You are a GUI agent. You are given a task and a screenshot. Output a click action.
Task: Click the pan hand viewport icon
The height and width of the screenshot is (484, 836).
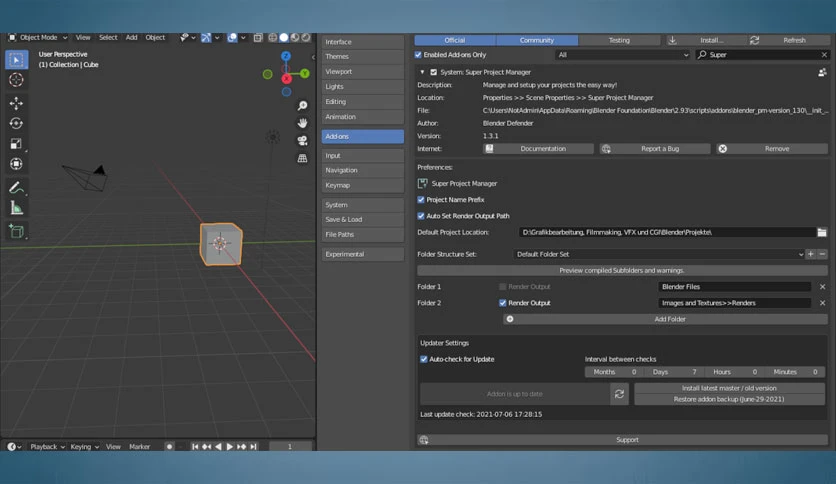(x=302, y=123)
